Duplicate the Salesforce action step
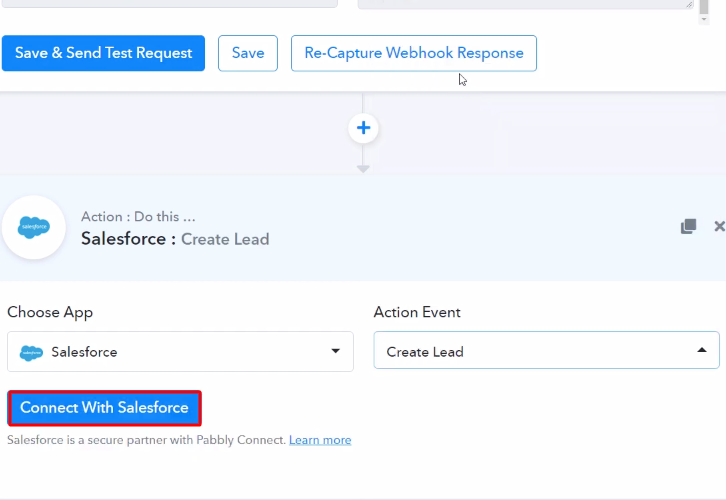The image size is (726, 500). [x=688, y=226]
